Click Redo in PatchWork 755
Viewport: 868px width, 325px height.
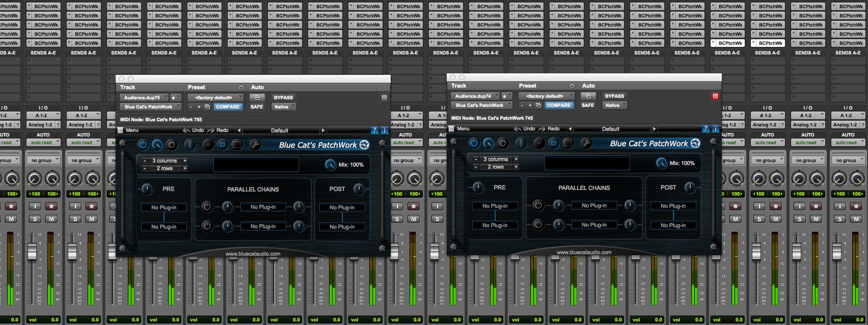click(x=218, y=130)
